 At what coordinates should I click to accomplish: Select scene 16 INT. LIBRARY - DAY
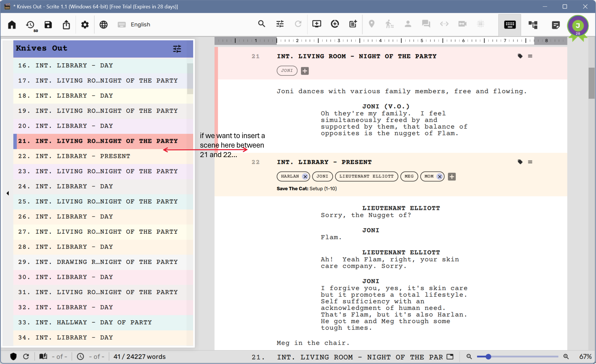pos(100,65)
